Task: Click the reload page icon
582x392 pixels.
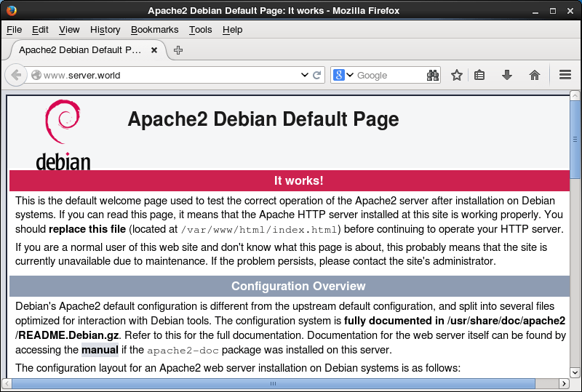Action: [x=316, y=76]
